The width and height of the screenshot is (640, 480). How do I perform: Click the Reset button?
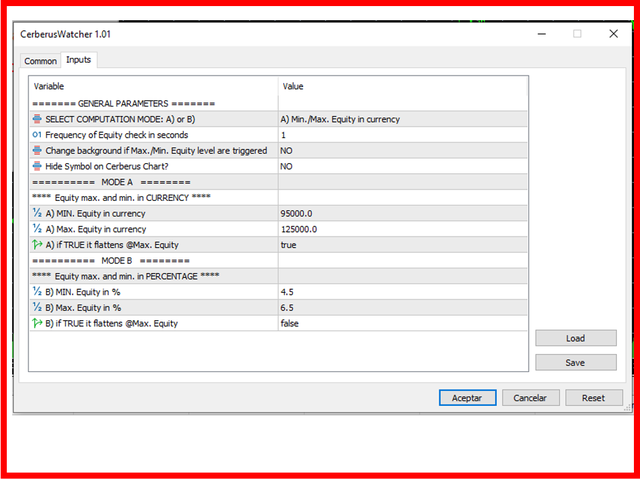[x=593, y=398]
